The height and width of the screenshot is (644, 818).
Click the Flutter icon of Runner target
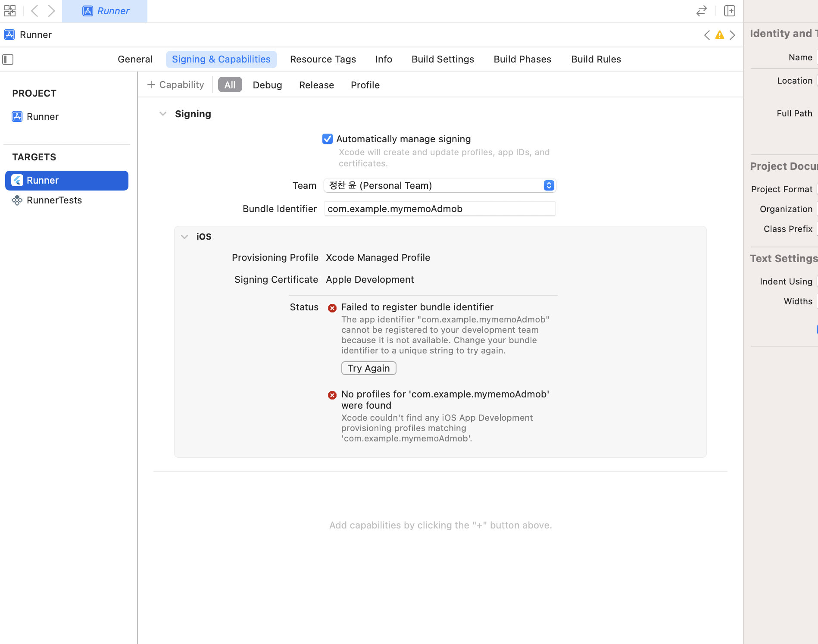(x=17, y=180)
